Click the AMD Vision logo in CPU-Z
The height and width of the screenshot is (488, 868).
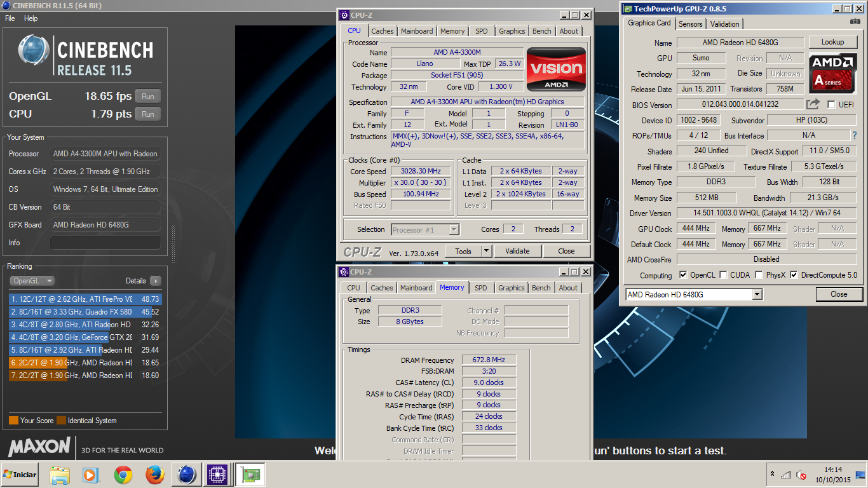click(556, 69)
